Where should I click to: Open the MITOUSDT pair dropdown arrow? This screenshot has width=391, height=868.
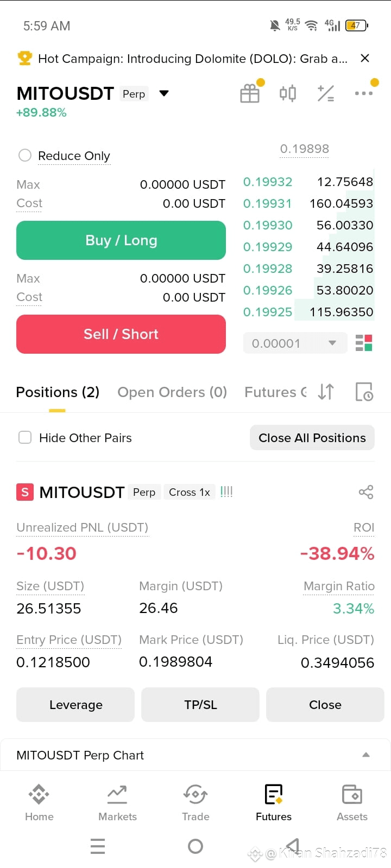(x=164, y=93)
